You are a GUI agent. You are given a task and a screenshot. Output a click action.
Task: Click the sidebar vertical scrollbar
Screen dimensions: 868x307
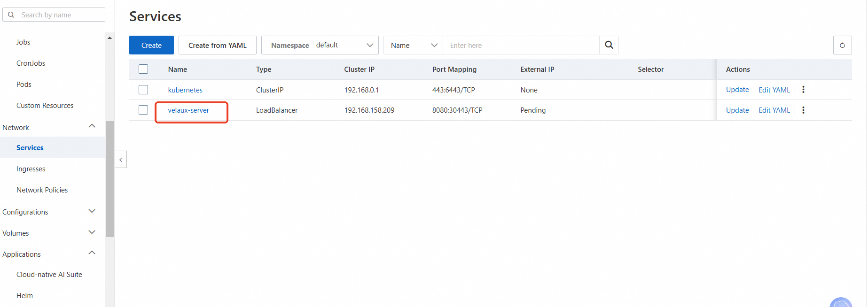click(x=109, y=179)
